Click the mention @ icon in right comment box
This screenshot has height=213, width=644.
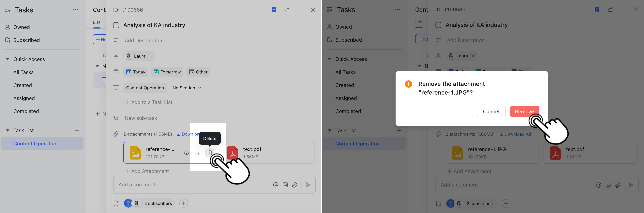tap(598, 185)
